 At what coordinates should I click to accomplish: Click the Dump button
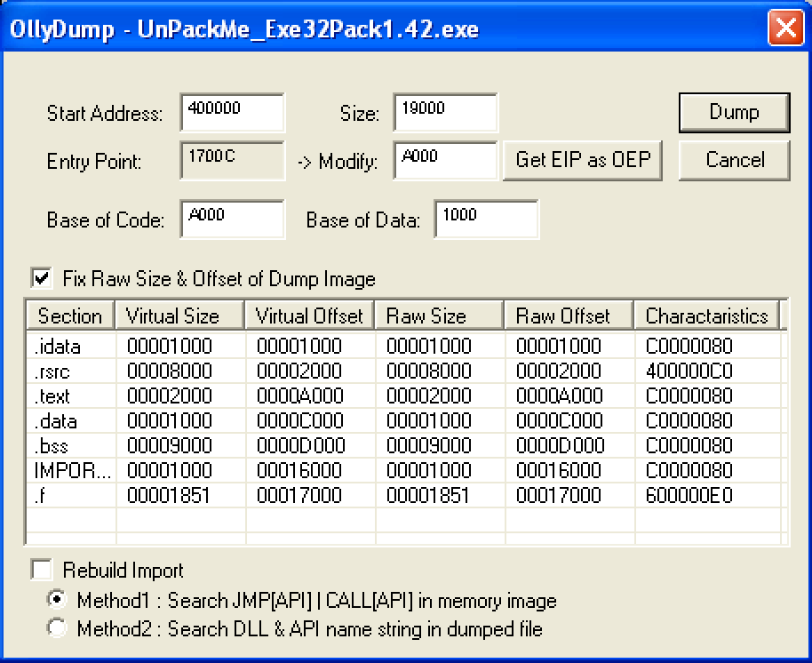tap(735, 112)
